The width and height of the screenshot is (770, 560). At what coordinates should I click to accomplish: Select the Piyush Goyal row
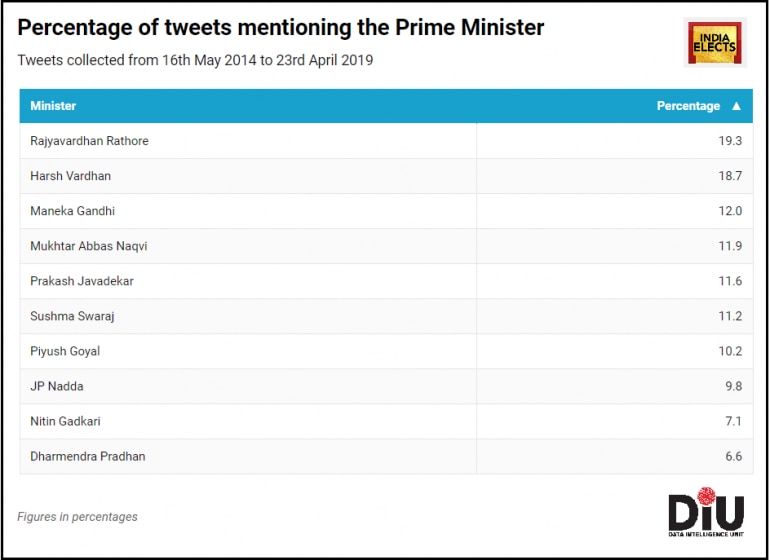65,351
